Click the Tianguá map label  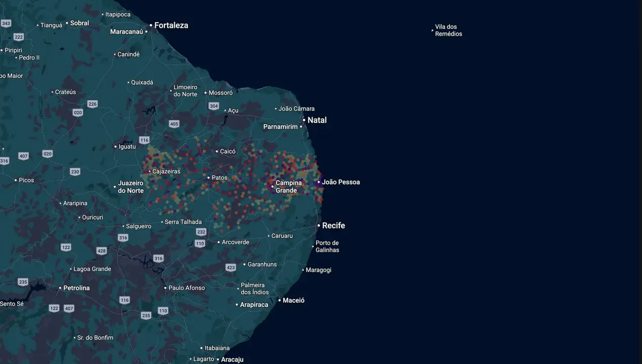(x=51, y=25)
